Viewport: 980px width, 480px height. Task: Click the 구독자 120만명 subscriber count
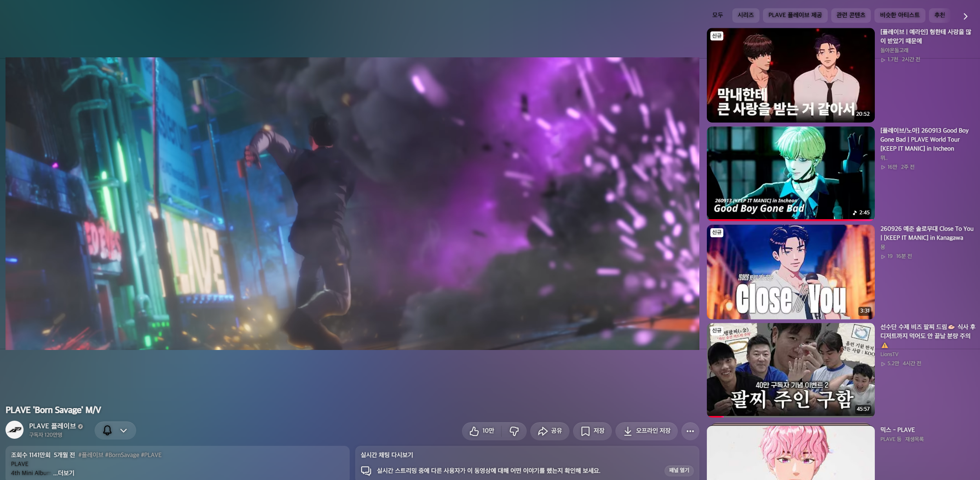coord(46,435)
